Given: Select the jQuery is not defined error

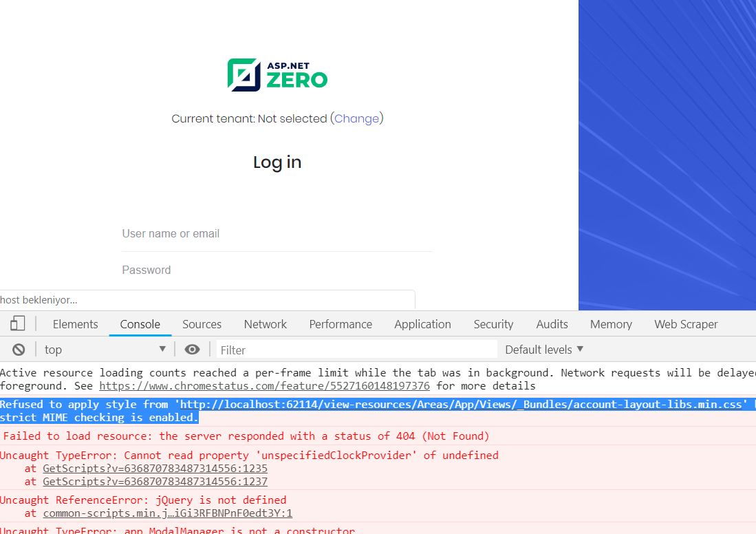Looking at the screenshot, I should 143,500.
